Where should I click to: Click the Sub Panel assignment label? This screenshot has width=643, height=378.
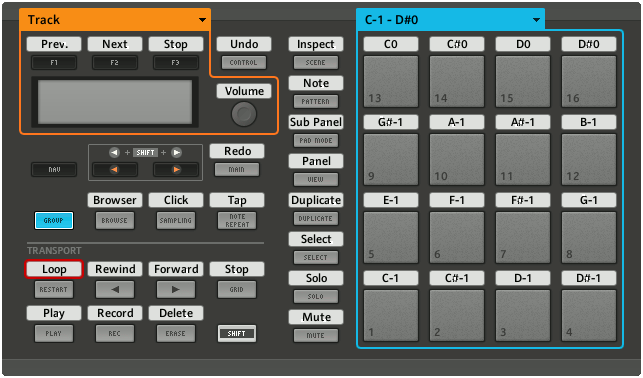[316, 122]
